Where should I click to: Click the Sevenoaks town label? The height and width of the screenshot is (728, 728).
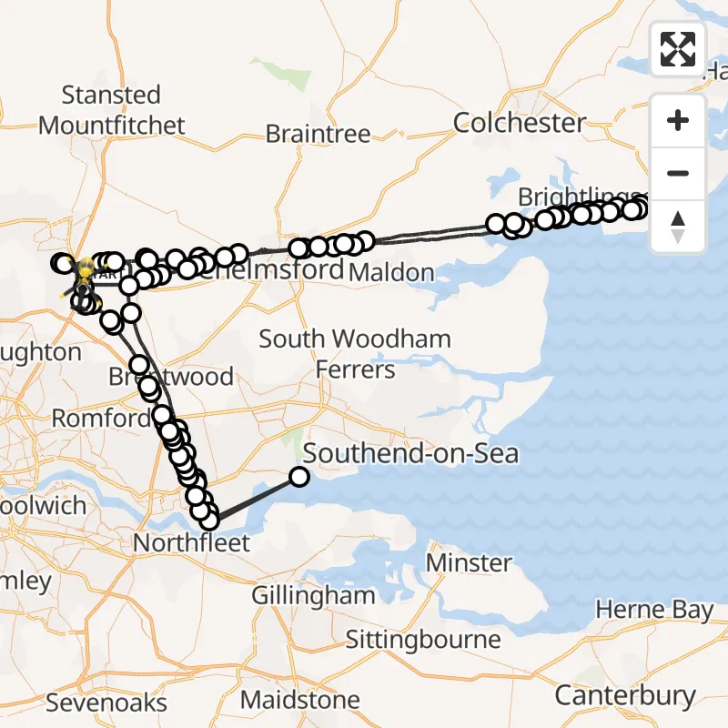106,703
